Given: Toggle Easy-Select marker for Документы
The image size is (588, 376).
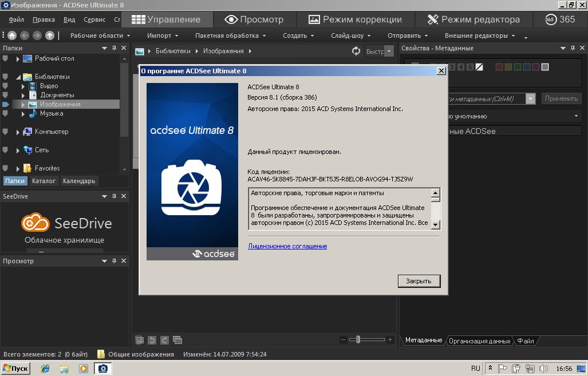Looking at the screenshot, I should tap(5, 95).
